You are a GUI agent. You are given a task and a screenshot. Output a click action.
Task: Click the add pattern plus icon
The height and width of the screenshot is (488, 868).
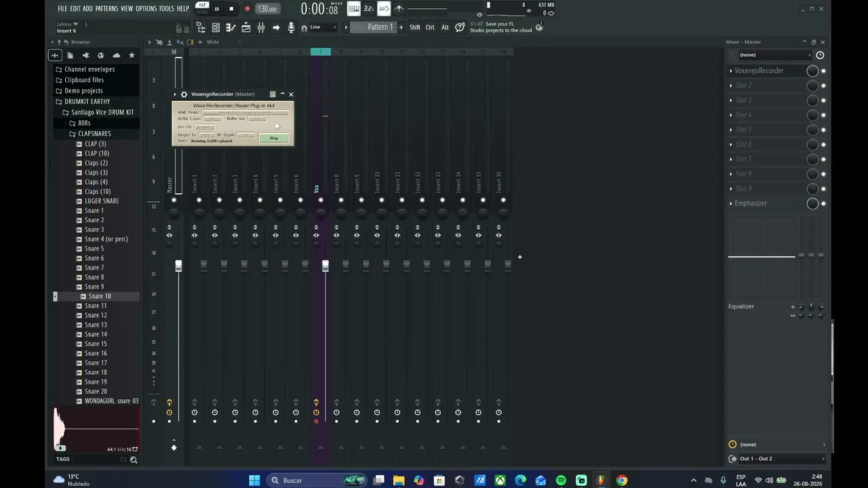pyautogui.click(x=401, y=27)
